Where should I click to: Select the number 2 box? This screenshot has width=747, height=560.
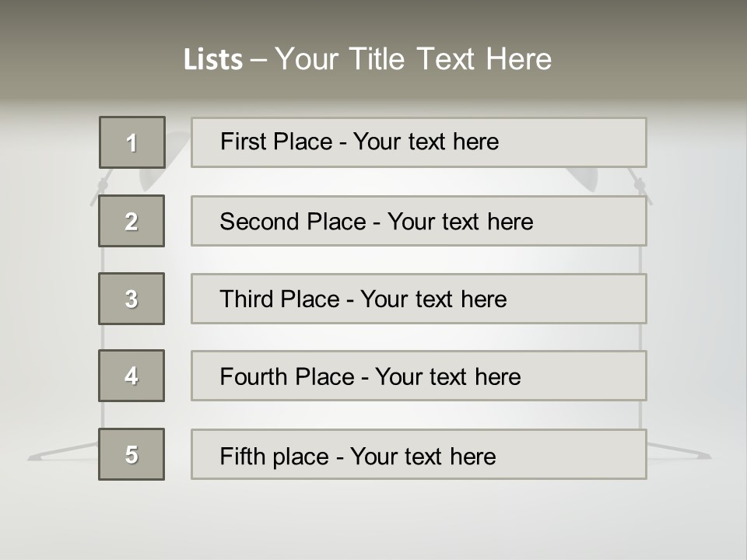(132, 221)
